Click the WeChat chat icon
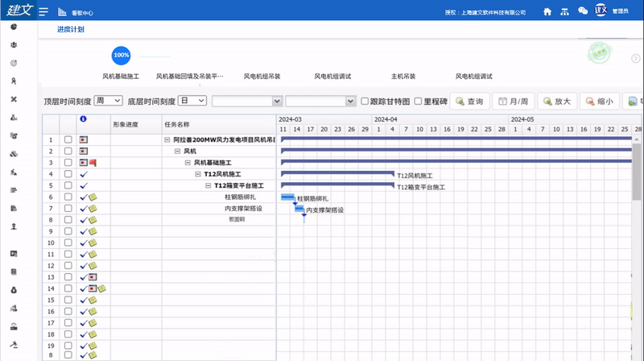Image resolution: width=644 pixels, height=361 pixels. tap(583, 12)
